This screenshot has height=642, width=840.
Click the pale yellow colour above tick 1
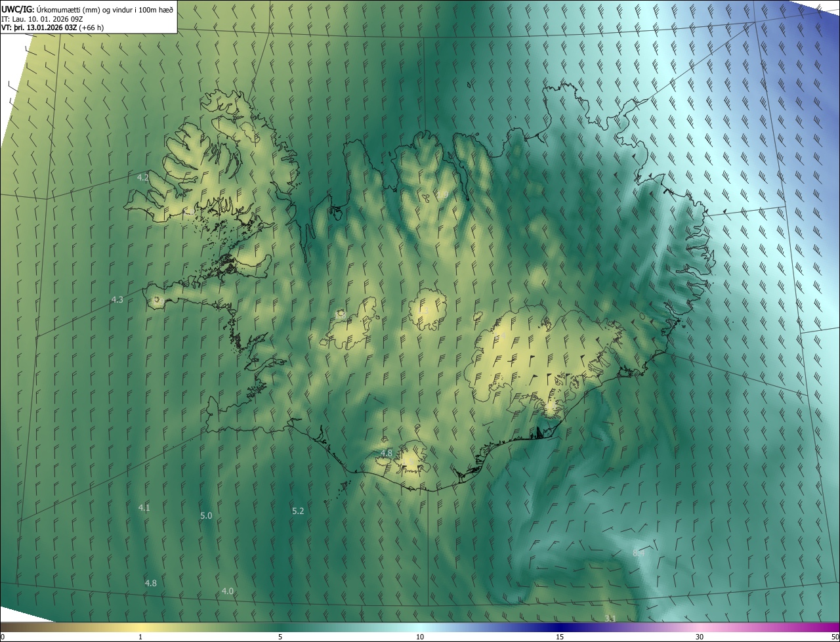coord(140,627)
